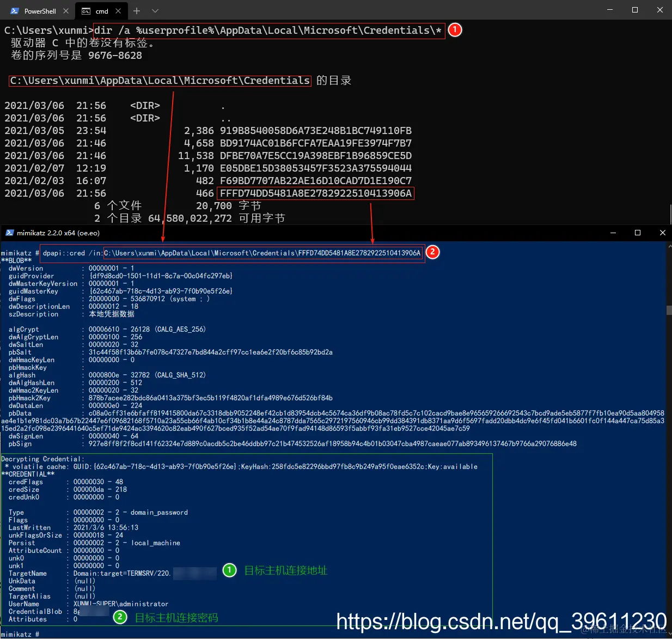Click the pbSalt hex value
The image size is (672, 639).
click(211, 352)
